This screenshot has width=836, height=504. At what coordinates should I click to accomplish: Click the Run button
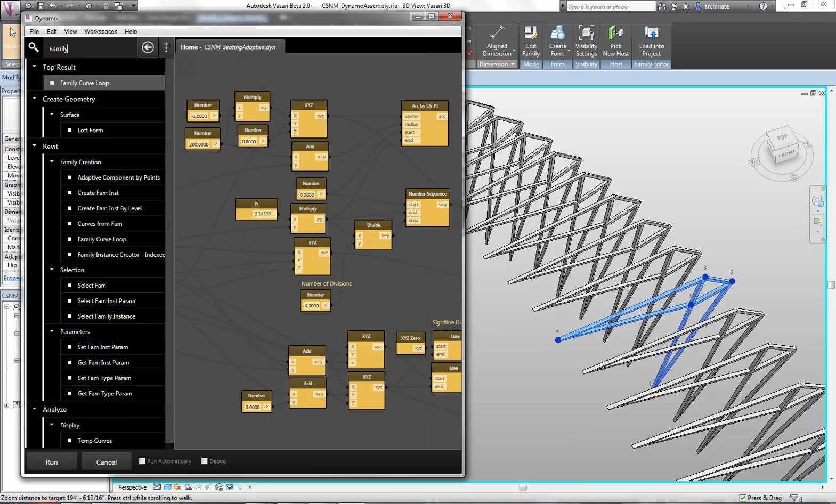pos(52,462)
